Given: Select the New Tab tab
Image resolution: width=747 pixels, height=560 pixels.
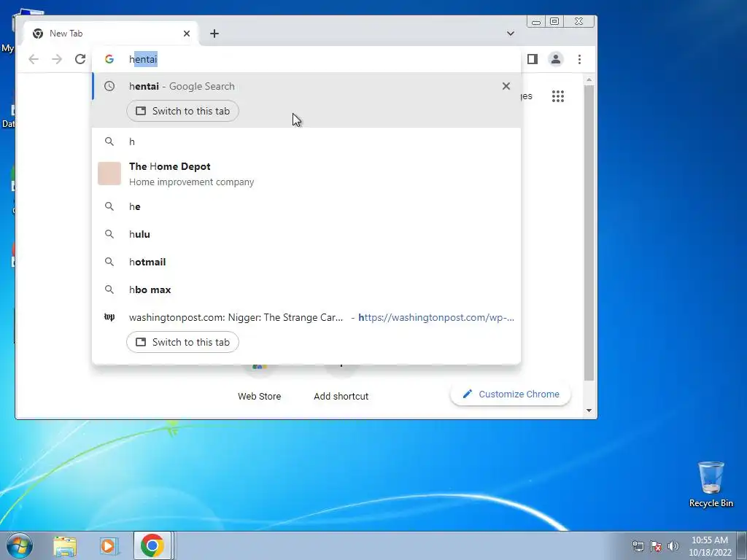Looking at the screenshot, I should [x=111, y=34].
